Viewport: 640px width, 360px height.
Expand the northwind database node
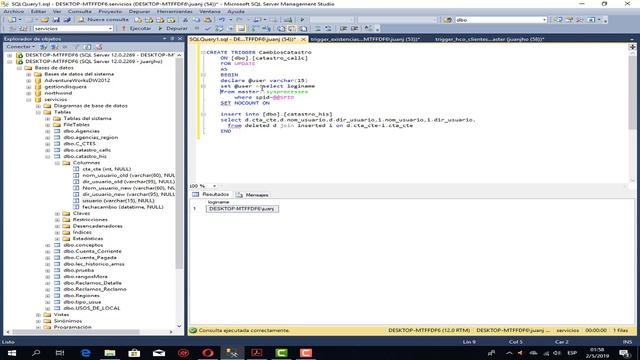pyautogui.click(x=29, y=93)
